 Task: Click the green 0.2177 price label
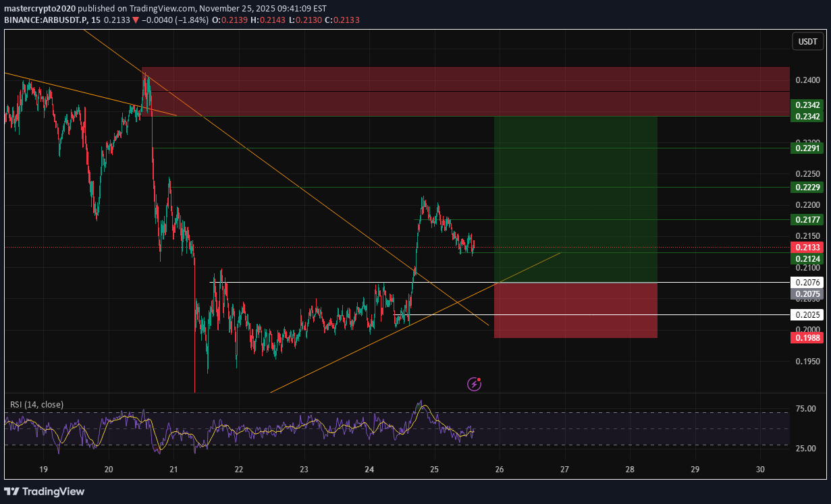click(x=806, y=219)
